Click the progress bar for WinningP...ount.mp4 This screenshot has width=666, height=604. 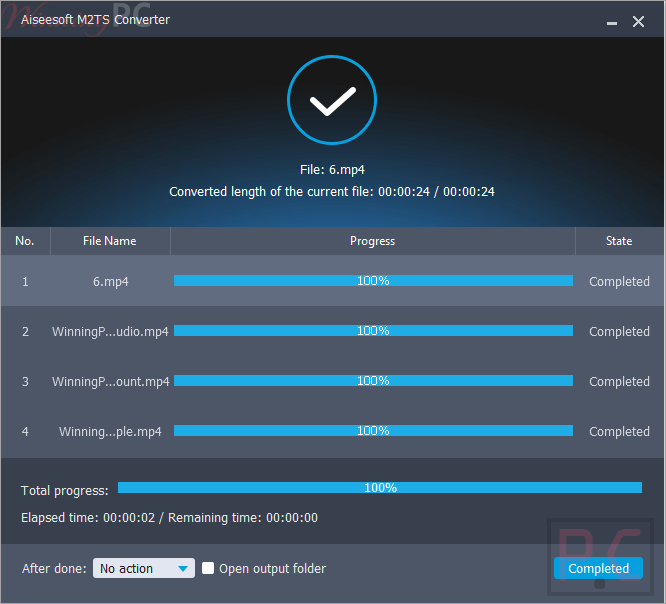point(373,381)
